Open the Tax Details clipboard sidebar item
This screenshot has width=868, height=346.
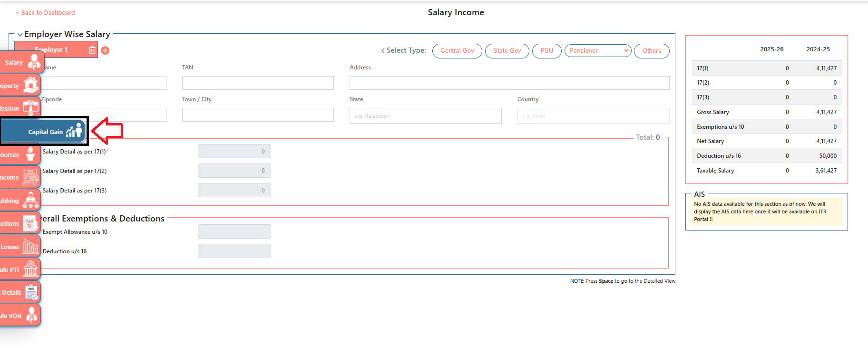coord(20,292)
